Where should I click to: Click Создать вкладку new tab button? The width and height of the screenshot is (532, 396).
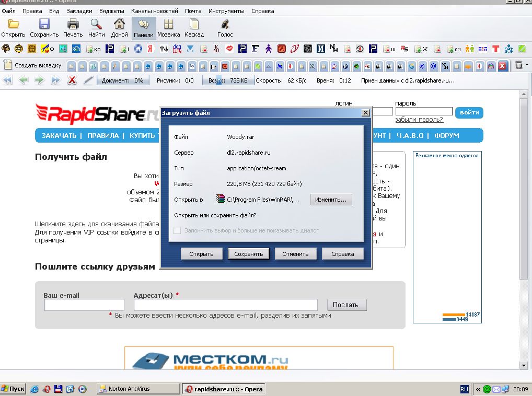tap(32, 65)
